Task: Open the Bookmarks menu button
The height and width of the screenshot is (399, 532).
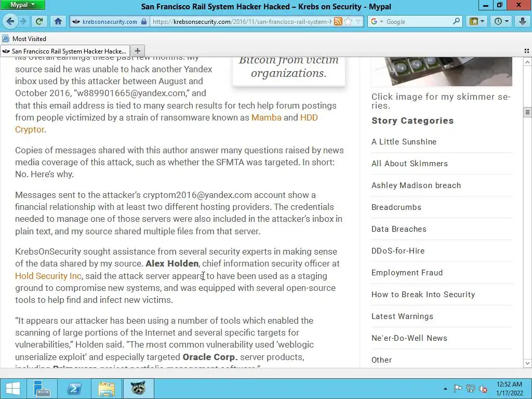Action: point(477,21)
